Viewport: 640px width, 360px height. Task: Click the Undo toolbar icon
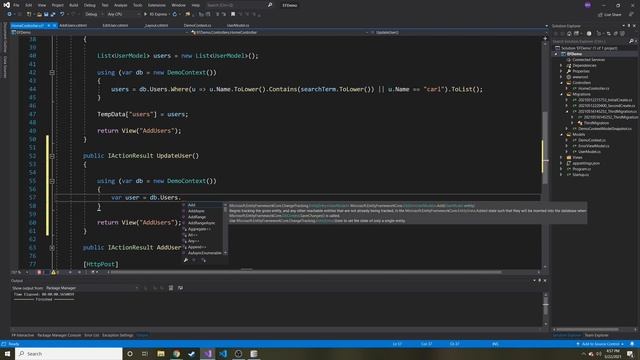click(x=62, y=14)
